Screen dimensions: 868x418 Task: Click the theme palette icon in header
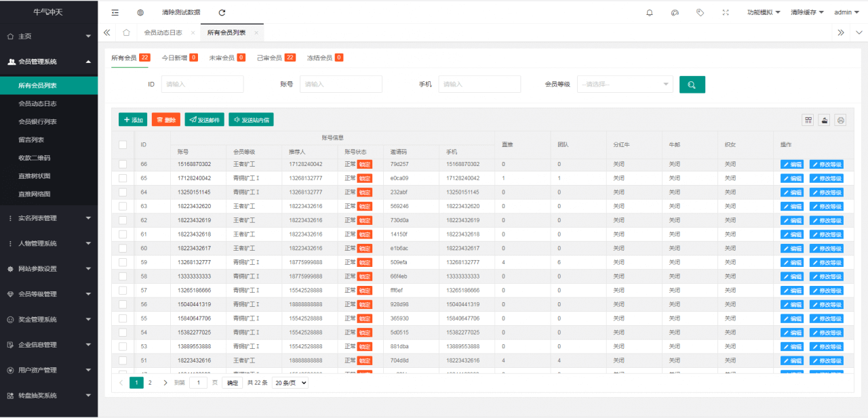click(x=675, y=12)
